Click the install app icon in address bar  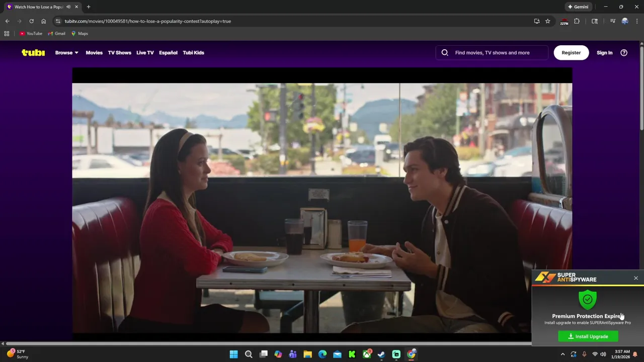[x=537, y=21]
